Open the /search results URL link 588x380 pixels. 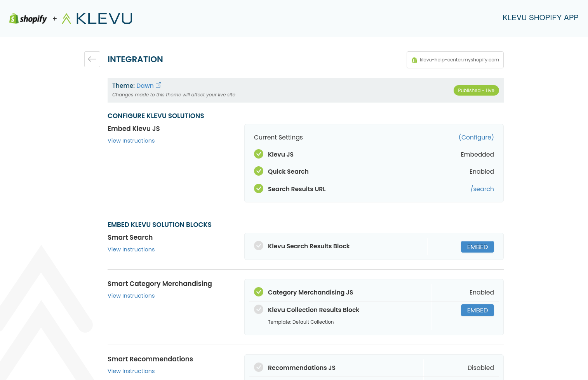pyautogui.click(x=482, y=189)
